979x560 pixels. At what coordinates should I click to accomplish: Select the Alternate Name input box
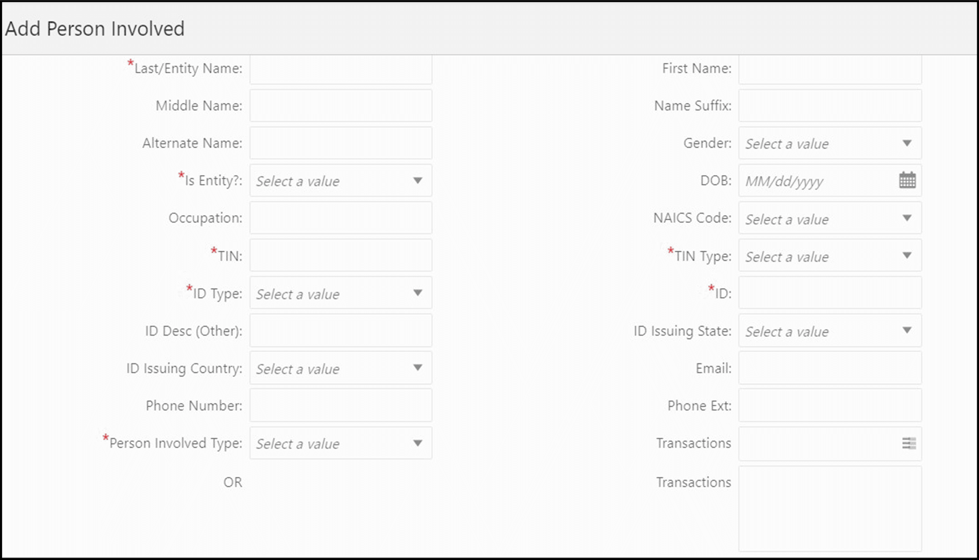(x=340, y=143)
